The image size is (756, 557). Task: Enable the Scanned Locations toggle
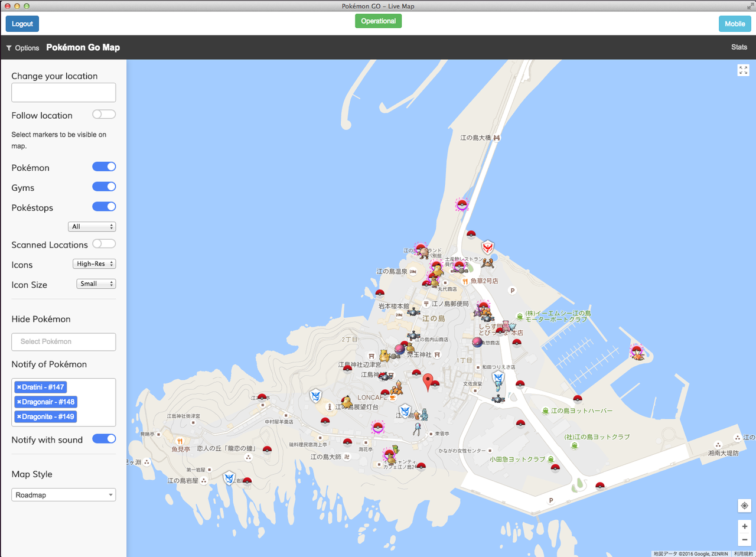coord(104,243)
